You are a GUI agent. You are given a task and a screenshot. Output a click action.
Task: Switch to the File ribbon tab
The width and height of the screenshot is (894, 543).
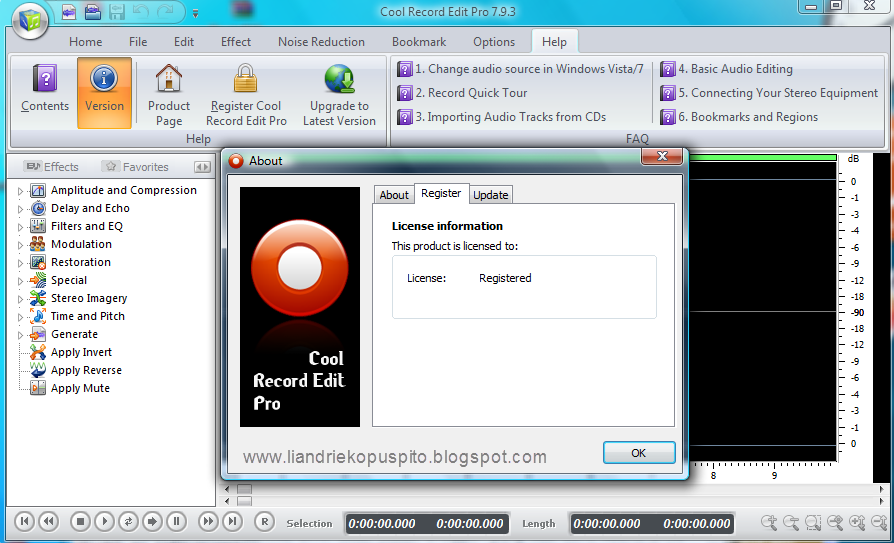pos(138,42)
